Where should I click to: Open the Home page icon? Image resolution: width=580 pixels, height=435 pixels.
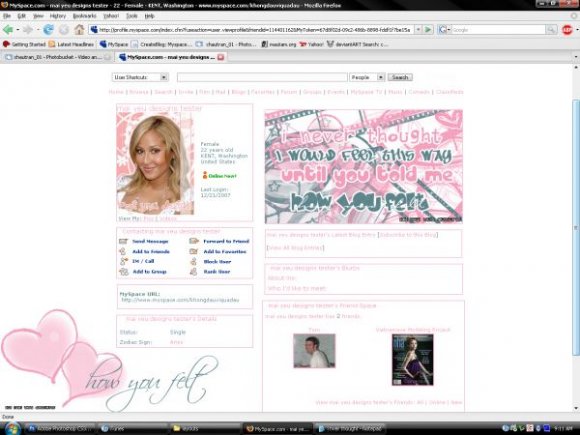pos(79,30)
